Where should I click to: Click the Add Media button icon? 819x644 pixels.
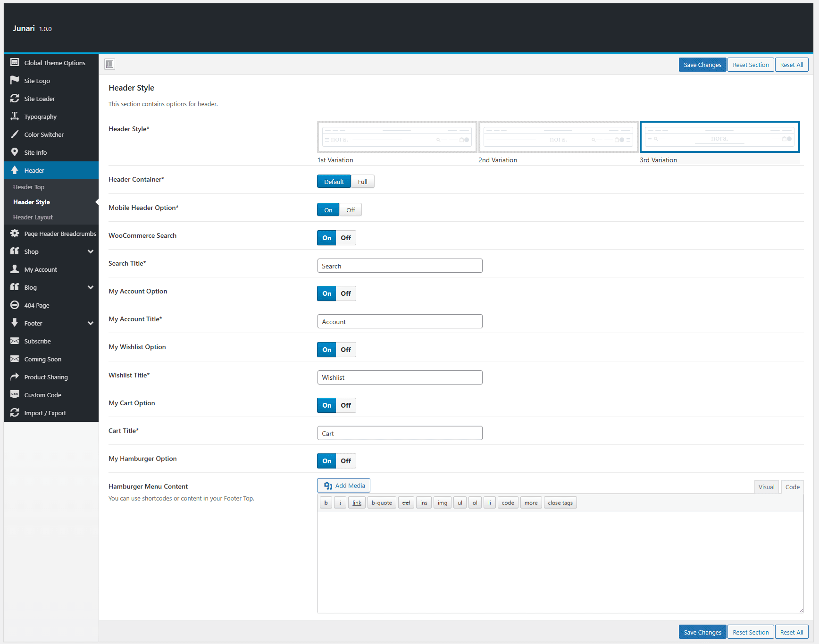point(328,485)
